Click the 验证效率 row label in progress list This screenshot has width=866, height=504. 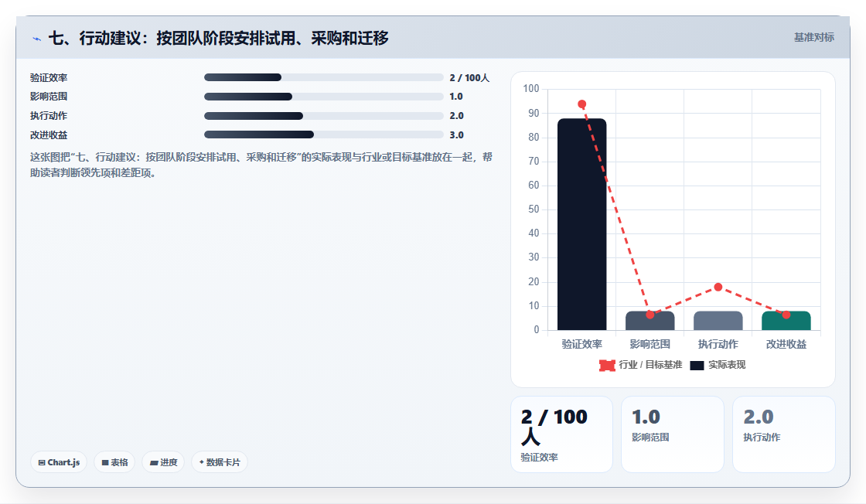49,78
